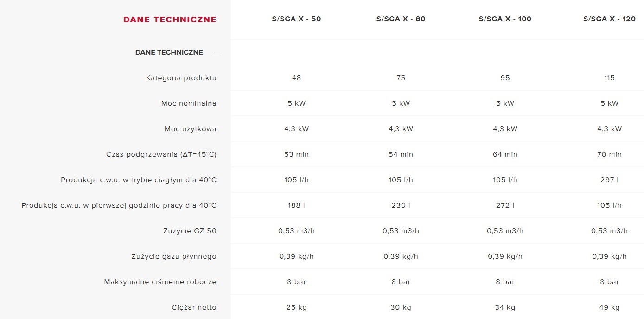
Task: Click the 53 min heating time value
Action: pos(297,154)
